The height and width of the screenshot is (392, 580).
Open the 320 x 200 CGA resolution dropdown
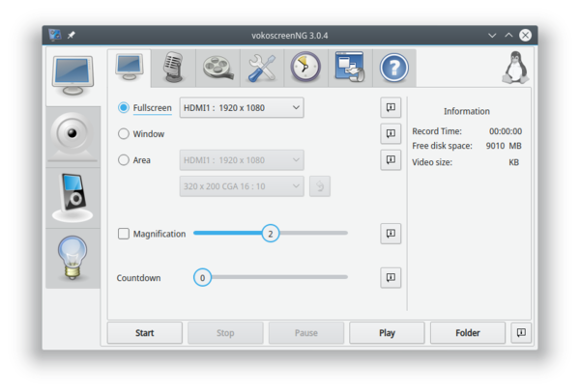click(242, 186)
